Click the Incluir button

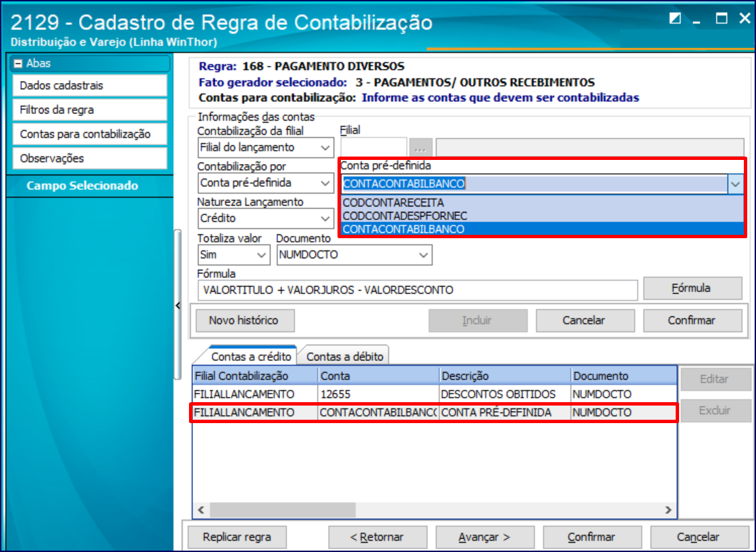point(478,321)
